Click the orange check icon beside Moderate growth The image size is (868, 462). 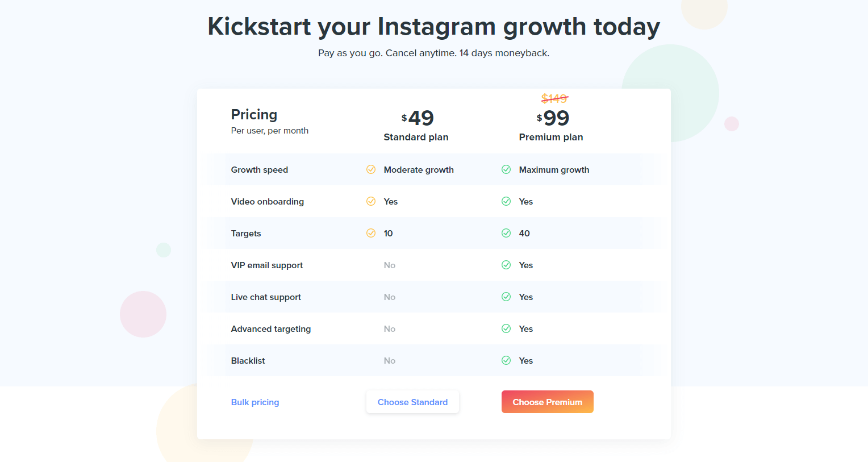click(371, 169)
